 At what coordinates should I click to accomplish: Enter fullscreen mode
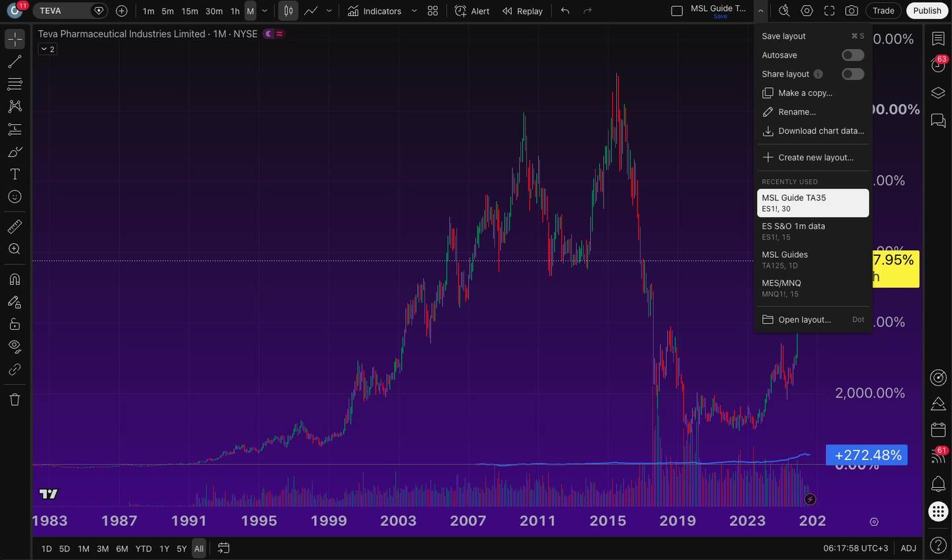[x=829, y=11]
